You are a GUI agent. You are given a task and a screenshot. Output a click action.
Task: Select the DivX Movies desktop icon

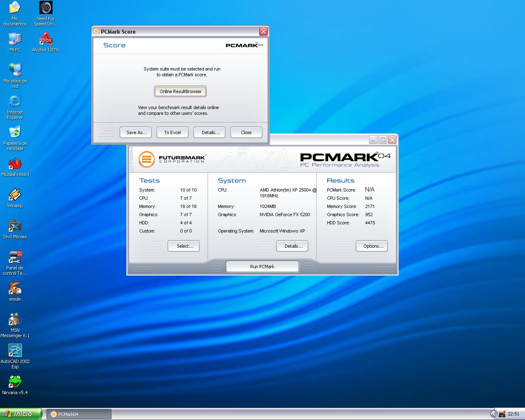click(15, 226)
